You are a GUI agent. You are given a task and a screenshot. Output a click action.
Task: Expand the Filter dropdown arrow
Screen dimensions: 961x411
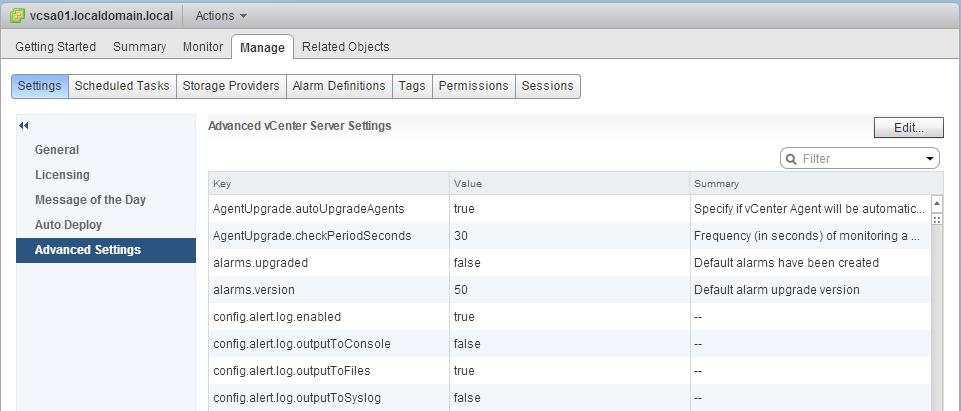pyautogui.click(x=930, y=158)
